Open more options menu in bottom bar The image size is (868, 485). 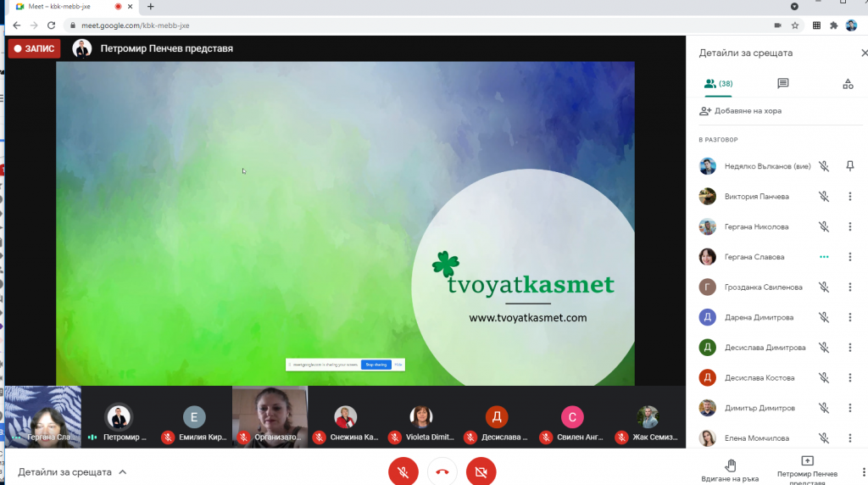864,471
